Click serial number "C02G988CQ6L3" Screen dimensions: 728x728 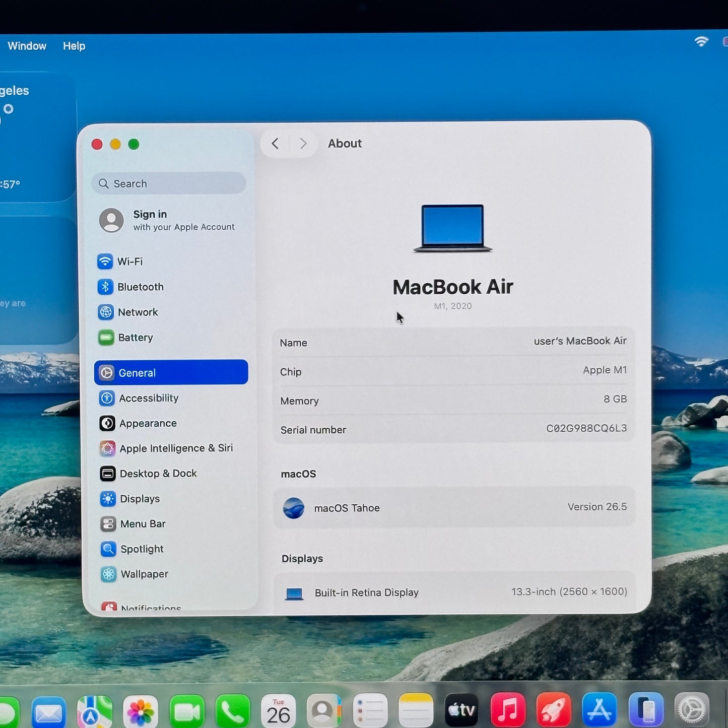[x=586, y=428]
